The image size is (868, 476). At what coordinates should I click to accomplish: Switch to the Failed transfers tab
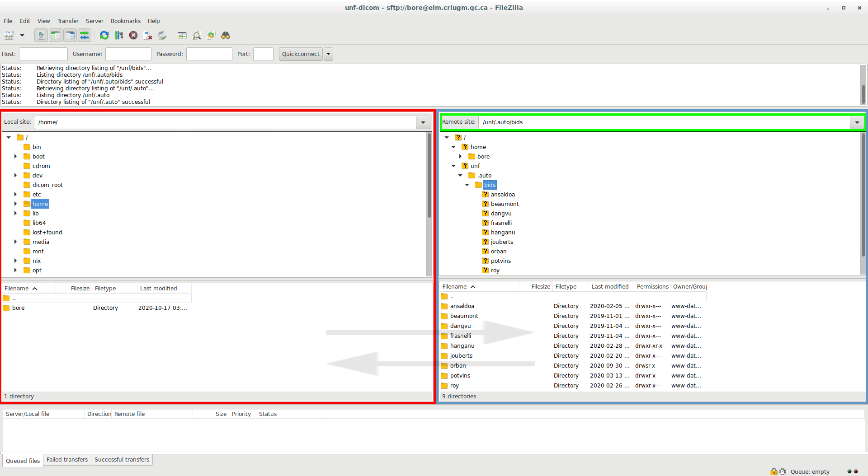(x=67, y=460)
